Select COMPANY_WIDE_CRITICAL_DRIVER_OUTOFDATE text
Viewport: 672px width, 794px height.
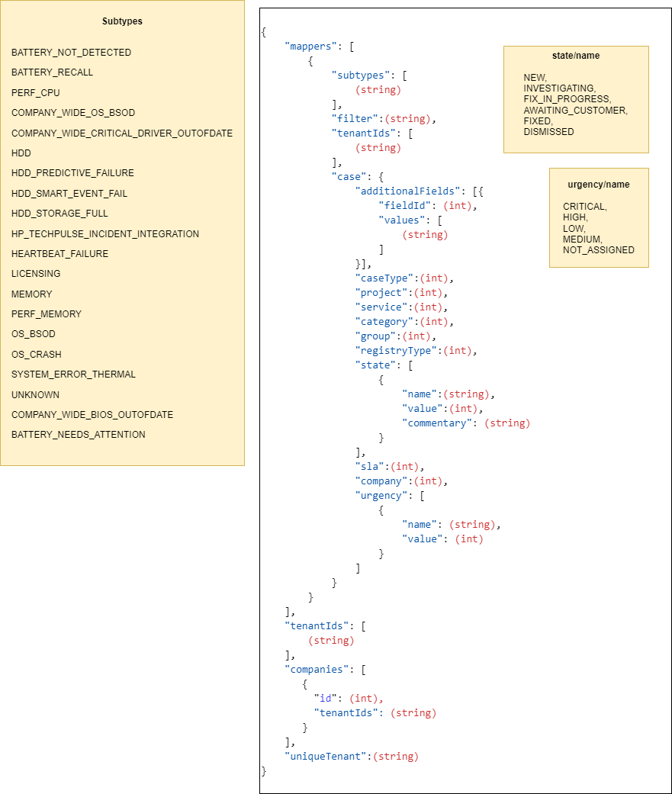tap(122, 133)
